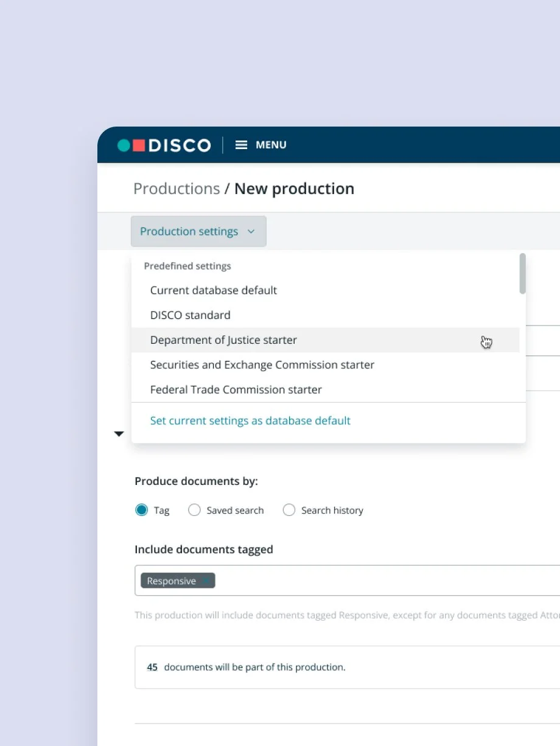Select Federal Trade Commission starter
This screenshot has height=746, width=560.
(x=236, y=390)
